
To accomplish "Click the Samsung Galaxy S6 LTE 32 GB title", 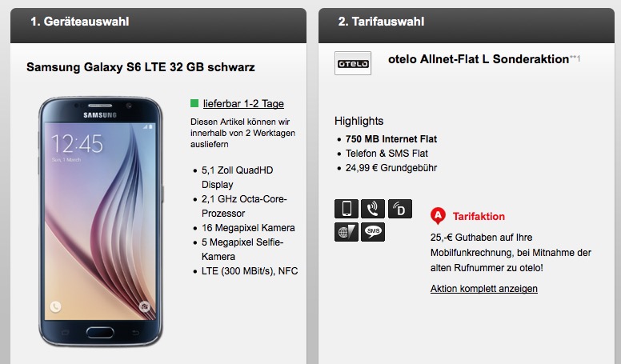I will 141,67.
